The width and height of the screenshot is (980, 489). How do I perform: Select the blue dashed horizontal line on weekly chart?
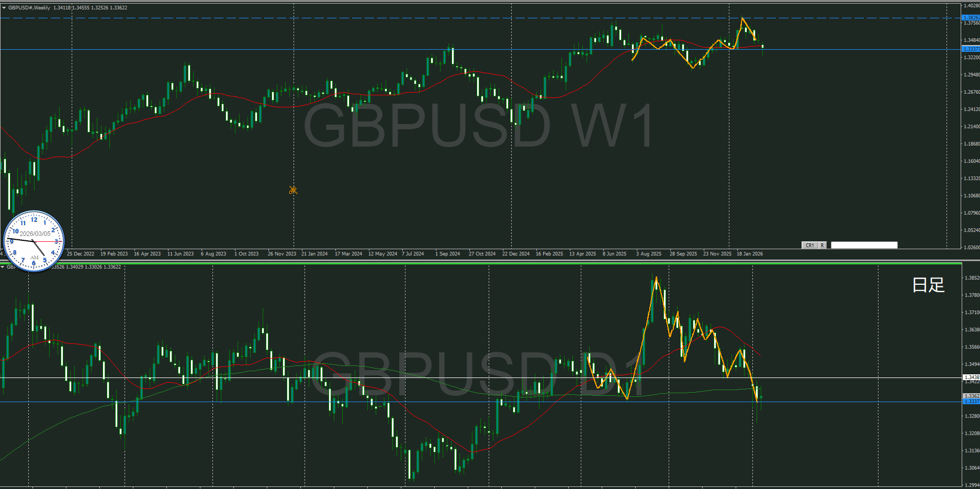366,18
